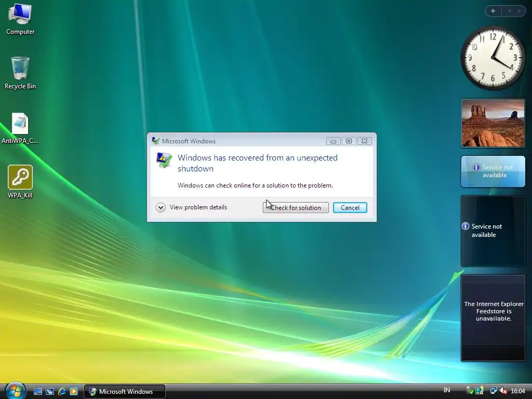Select the Recycle Bin icon

20,73
